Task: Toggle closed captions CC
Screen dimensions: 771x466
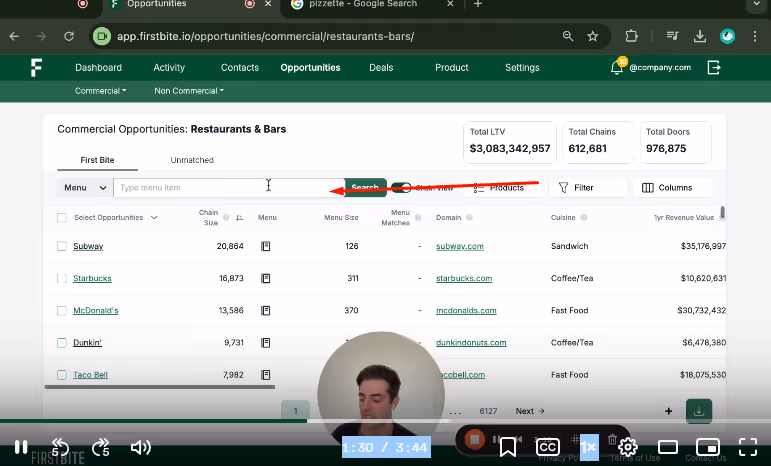Action: [x=547, y=447]
